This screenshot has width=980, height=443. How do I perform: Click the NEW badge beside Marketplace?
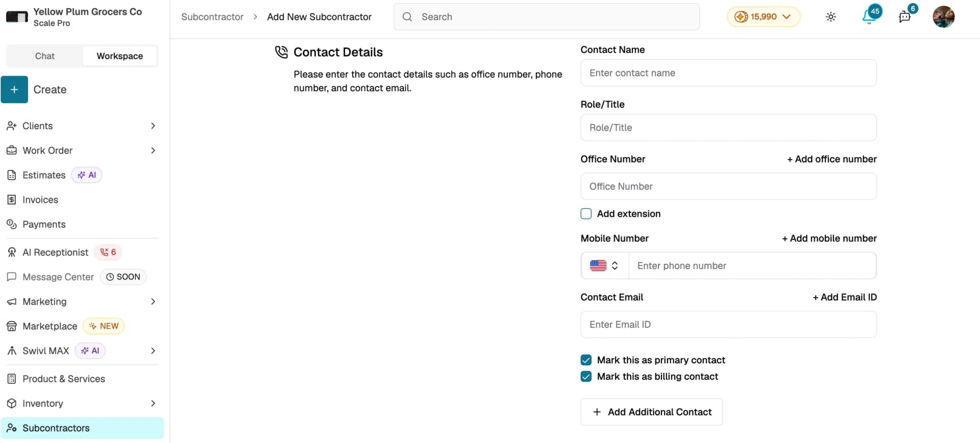coord(104,326)
